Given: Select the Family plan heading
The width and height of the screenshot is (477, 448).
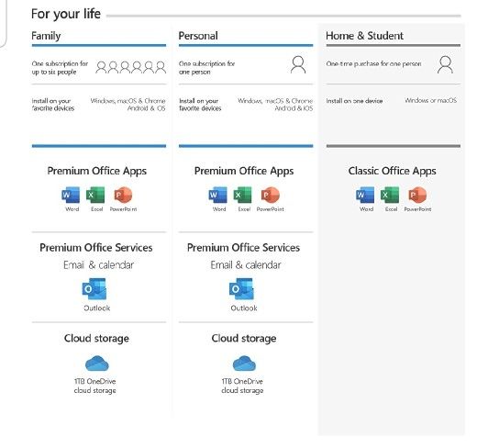Looking at the screenshot, I should coord(46,36).
